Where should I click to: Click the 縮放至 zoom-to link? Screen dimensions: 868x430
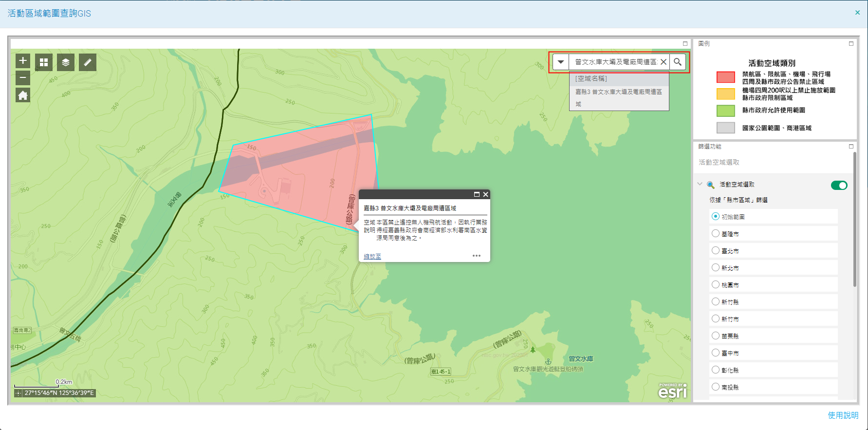372,257
